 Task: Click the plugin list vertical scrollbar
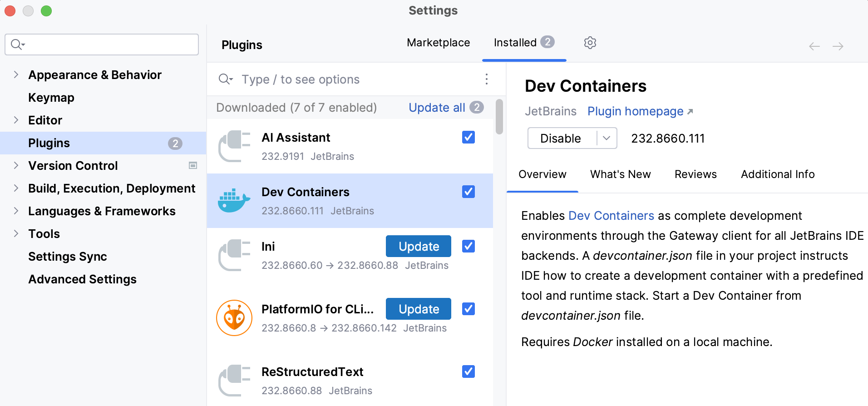(499, 117)
